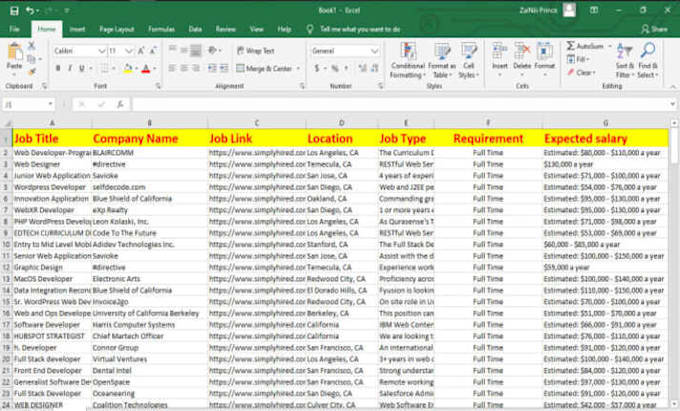The height and width of the screenshot is (411, 680).
Task: Toggle Italic formatting
Action: pos(69,68)
